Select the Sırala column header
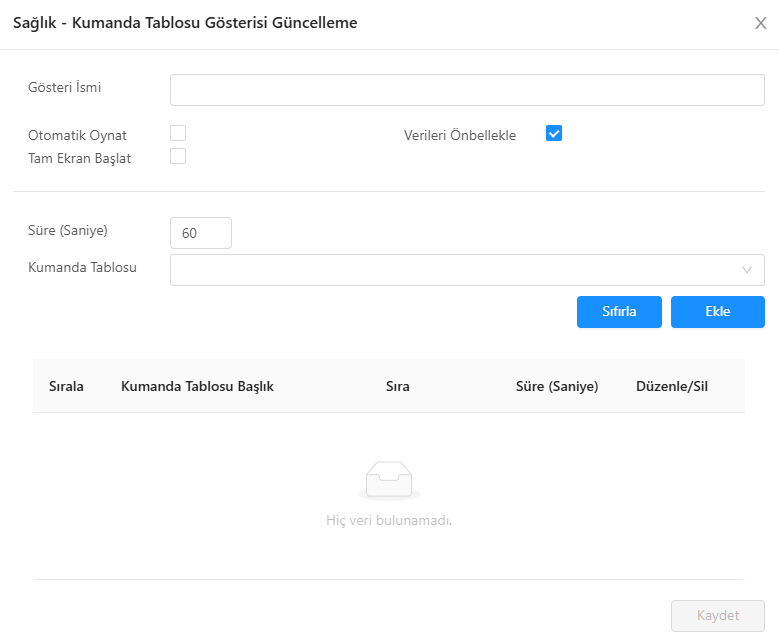779x644 pixels. point(66,387)
